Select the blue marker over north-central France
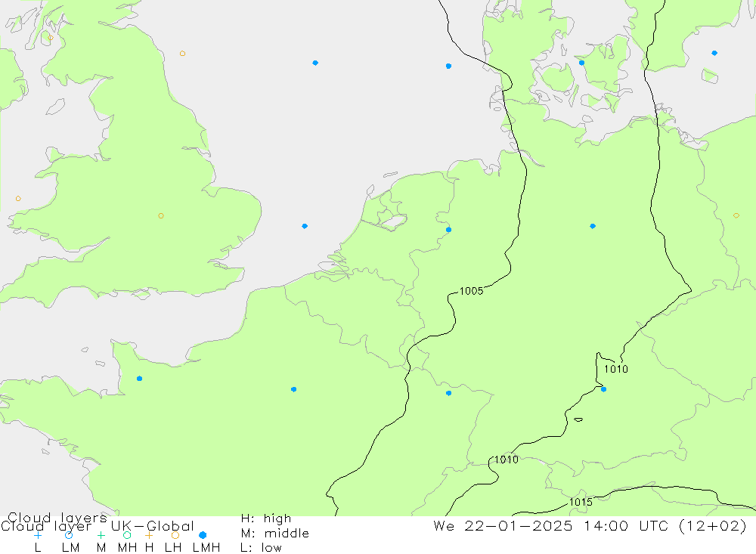Image resolution: width=756 pixels, height=554 pixels. pyautogui.click(x=293, y=389)
